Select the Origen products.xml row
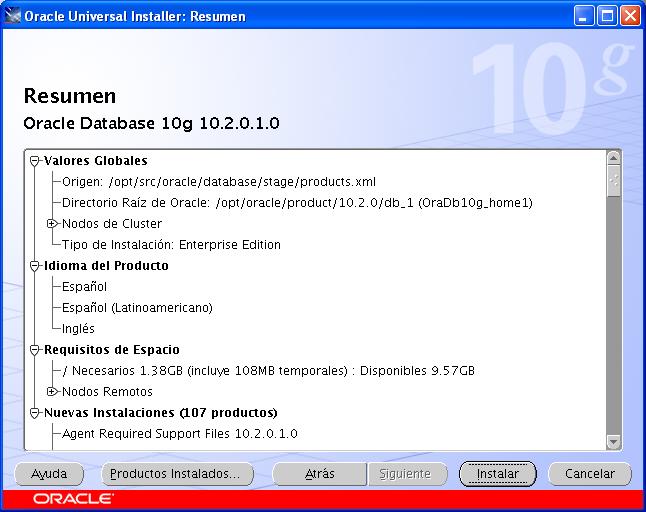 (x=219, y=182)
